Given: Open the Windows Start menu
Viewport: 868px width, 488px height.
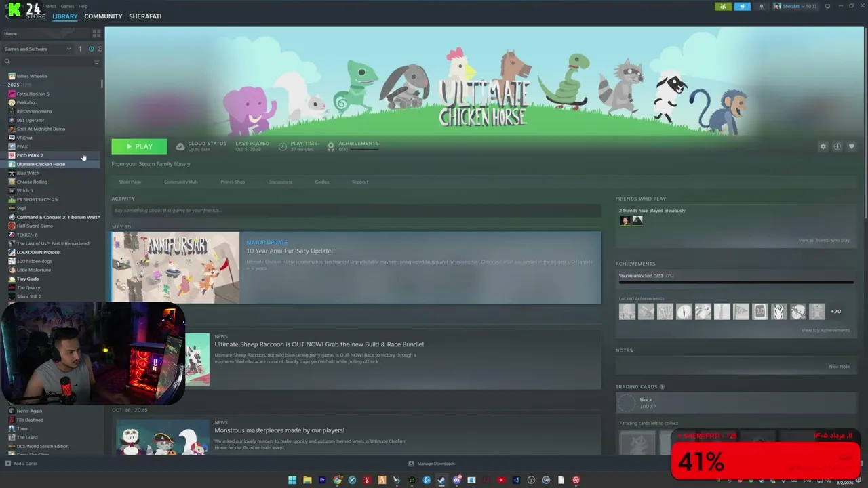Looking at the screenshot, I should click(292, 480).
